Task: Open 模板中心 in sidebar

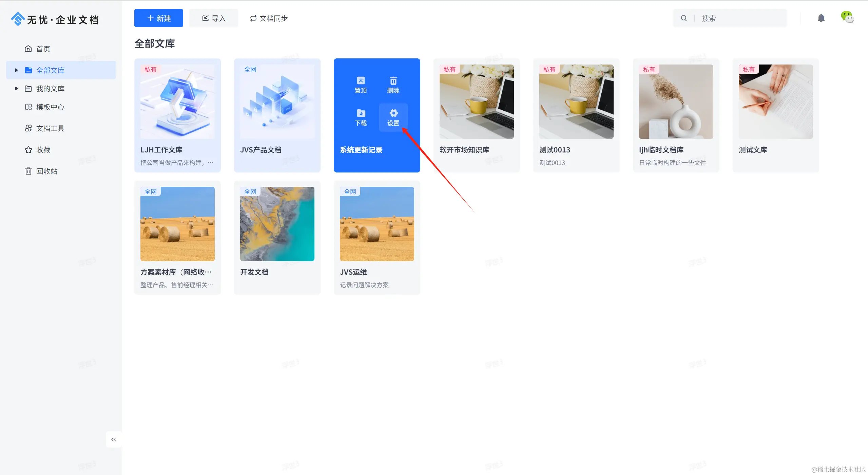Action: [50, 107]
